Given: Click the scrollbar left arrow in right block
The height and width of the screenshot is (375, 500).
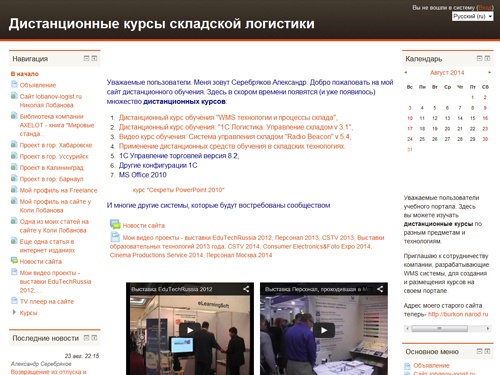Looking at the screenshot, I should click(x=407, y=328).
